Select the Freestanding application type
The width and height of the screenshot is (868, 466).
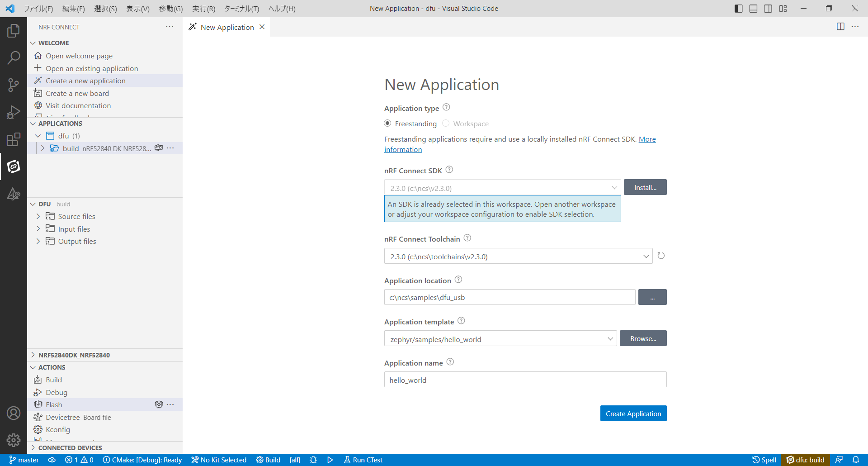click(387, 124)
